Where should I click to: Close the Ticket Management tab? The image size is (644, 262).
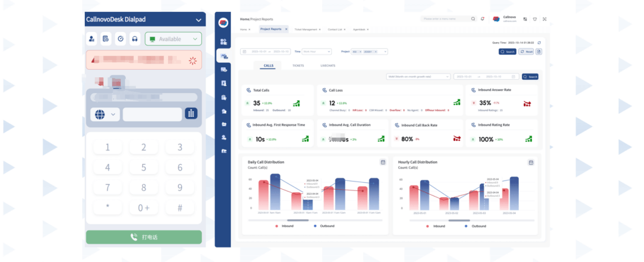pos(320,30)
